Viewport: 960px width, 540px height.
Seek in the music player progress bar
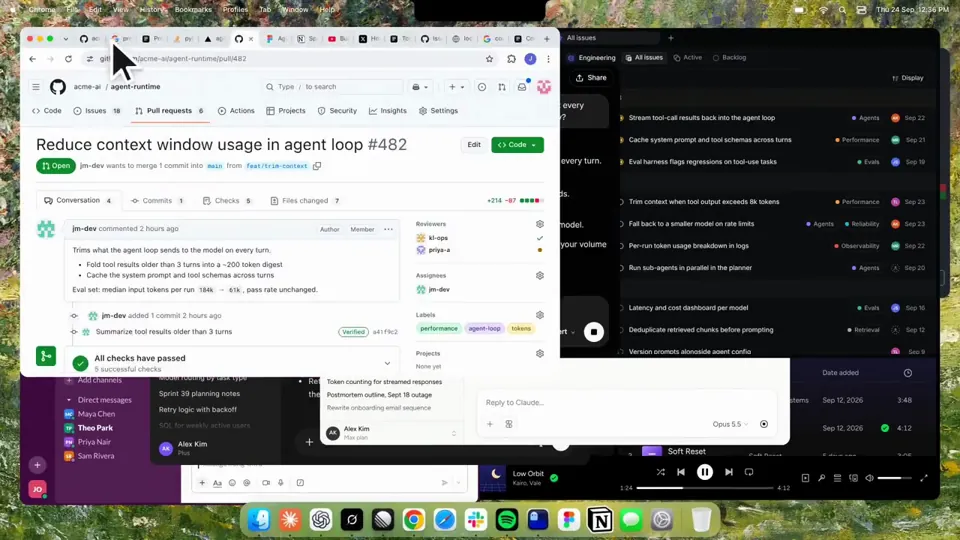point(705,488)
